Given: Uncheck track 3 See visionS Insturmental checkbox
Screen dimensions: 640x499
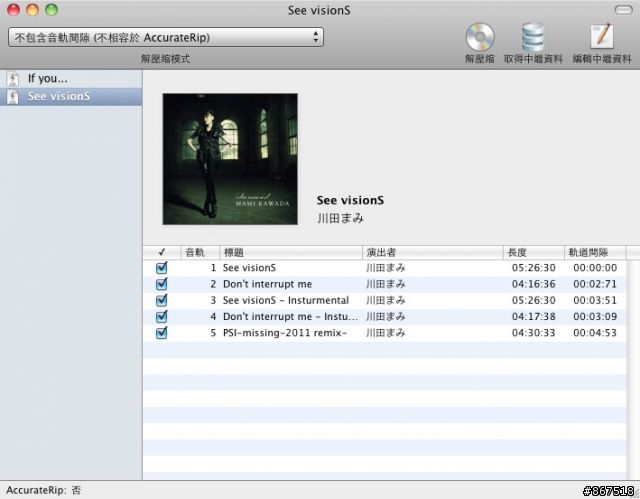Looking at the screenshot, I should pos(162,300).
